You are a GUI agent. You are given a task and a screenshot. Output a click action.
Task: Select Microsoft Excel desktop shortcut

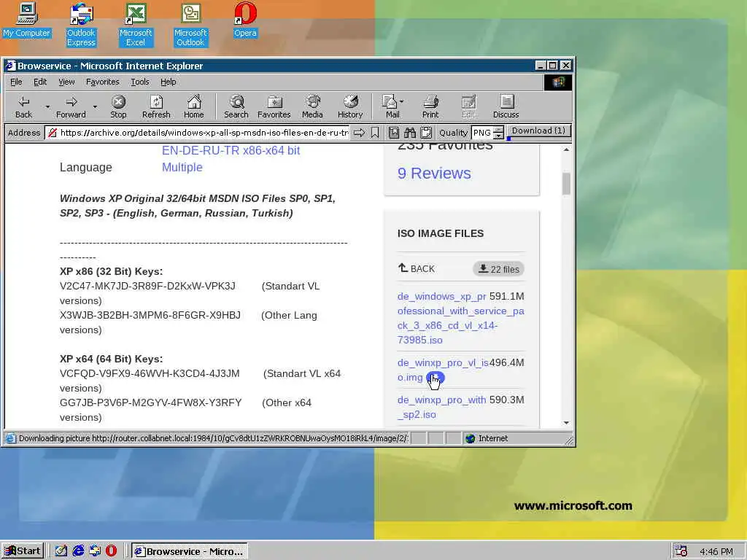[x=136, y=25]
